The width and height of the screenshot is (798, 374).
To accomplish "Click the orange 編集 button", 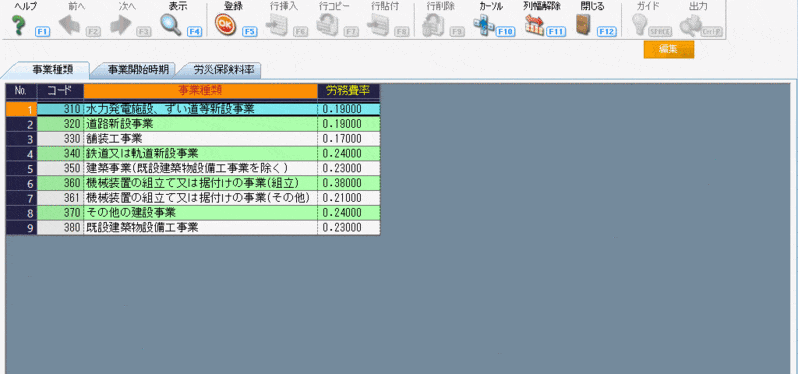I will (669, 50).
